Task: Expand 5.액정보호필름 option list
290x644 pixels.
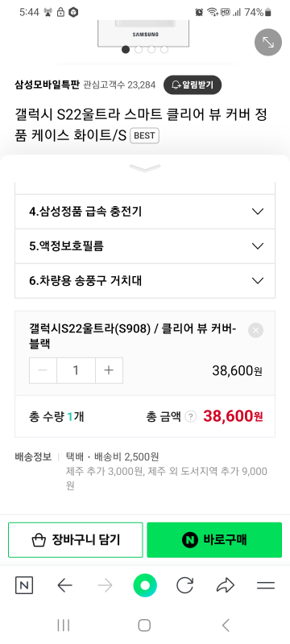Action: click(145, 246)
